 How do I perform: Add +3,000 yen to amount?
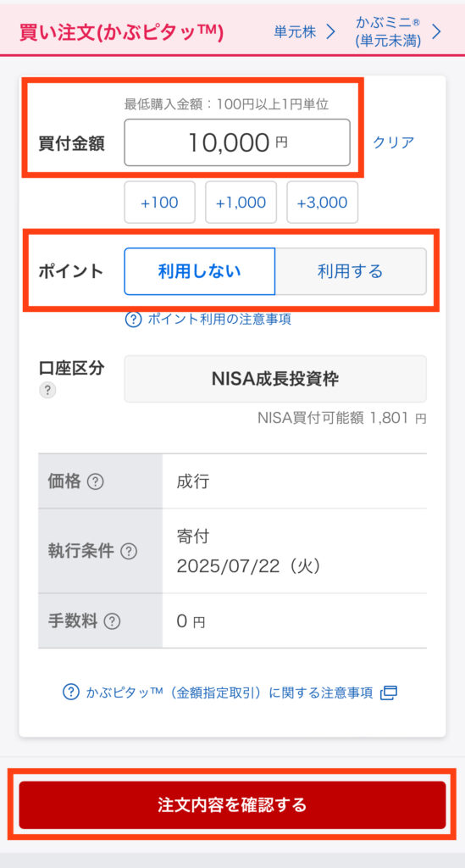(x=323, y=202)
